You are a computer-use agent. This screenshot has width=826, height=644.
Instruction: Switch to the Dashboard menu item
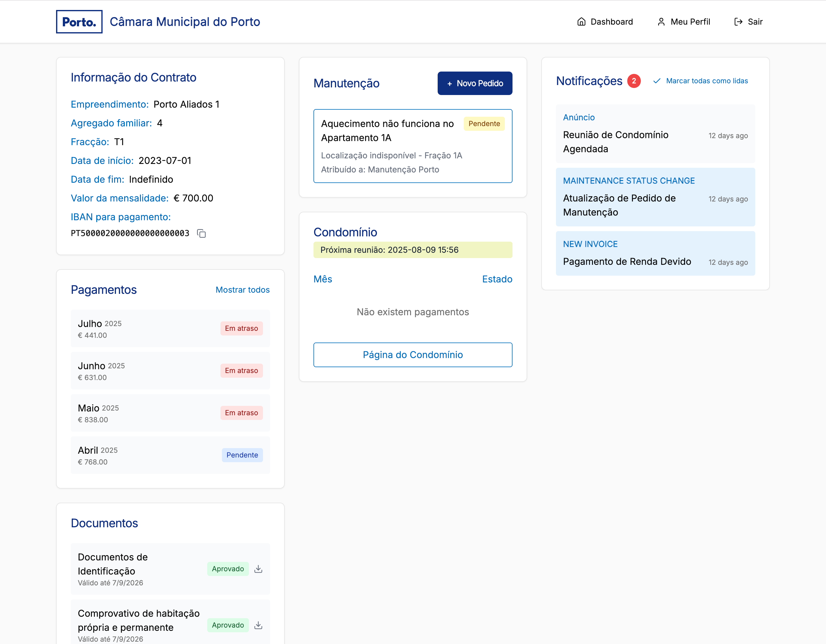click(x=611, y=21)
